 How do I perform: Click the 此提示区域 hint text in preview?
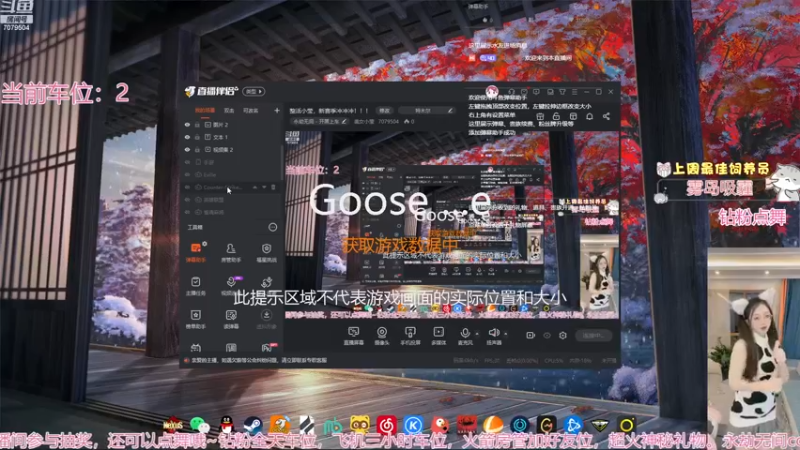coord(399,298)
